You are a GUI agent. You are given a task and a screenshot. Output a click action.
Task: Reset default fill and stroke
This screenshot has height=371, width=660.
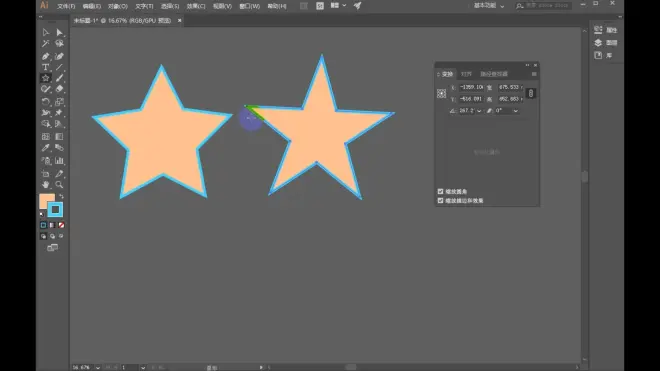point(42,215)
